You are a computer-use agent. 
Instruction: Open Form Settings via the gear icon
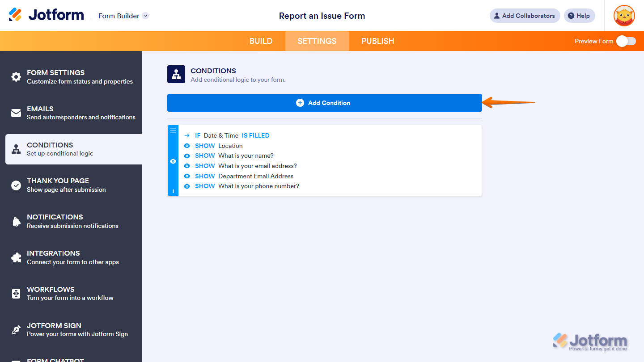[16, 76]
